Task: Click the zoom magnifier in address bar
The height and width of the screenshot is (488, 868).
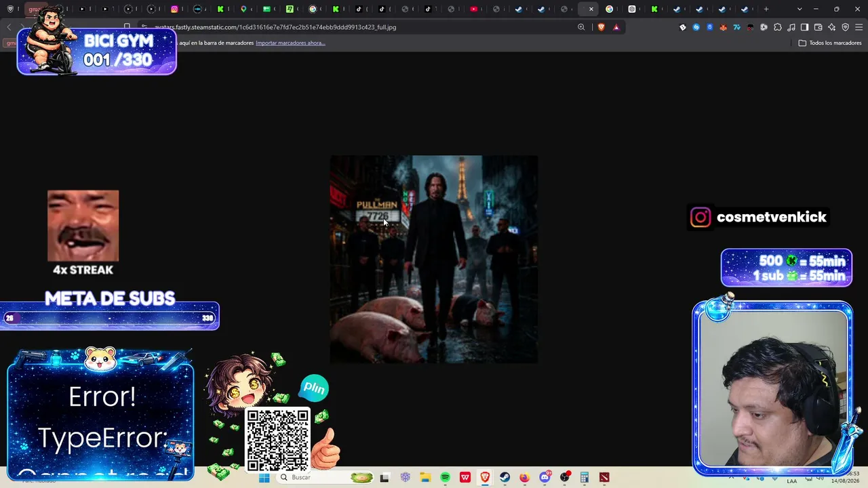Action: [581, 27]
